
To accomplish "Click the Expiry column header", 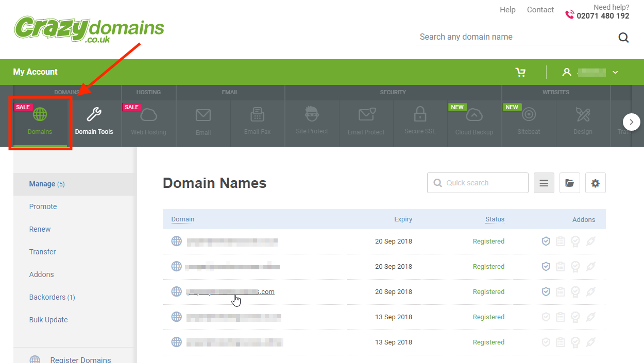I will pyautogui.click(x=403, y=219).
